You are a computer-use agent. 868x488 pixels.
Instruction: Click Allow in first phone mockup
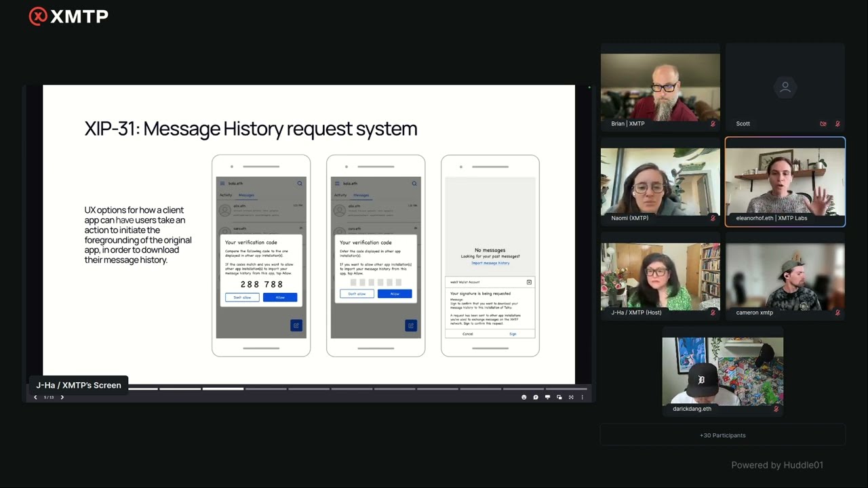click(x=280, y=298)
